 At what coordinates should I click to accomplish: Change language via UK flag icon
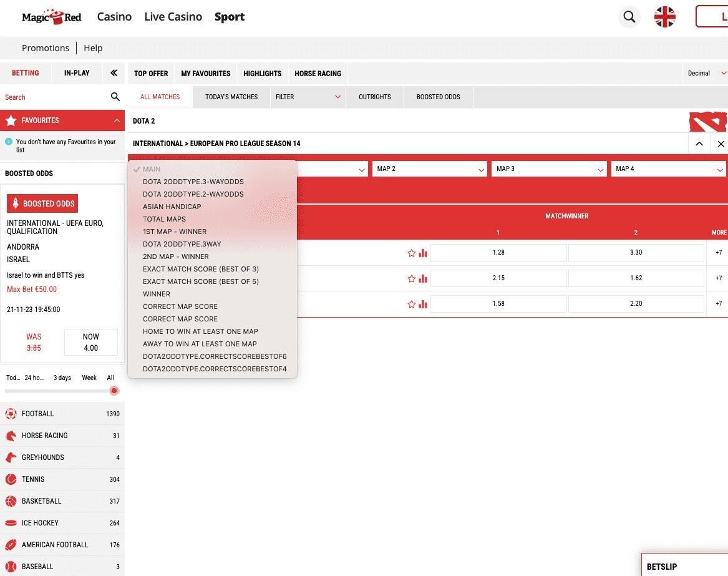pos(664,17)
